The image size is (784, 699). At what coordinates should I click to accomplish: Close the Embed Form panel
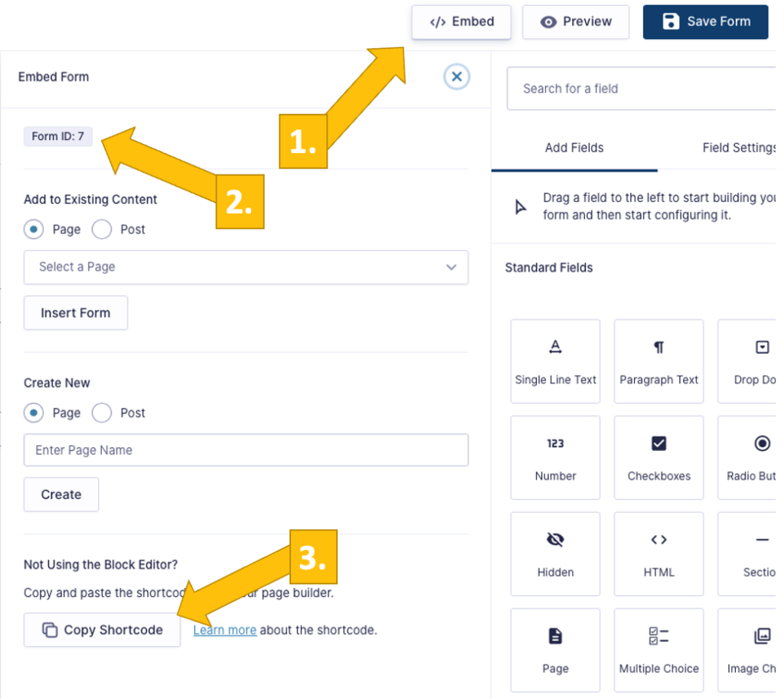point(457,77)
